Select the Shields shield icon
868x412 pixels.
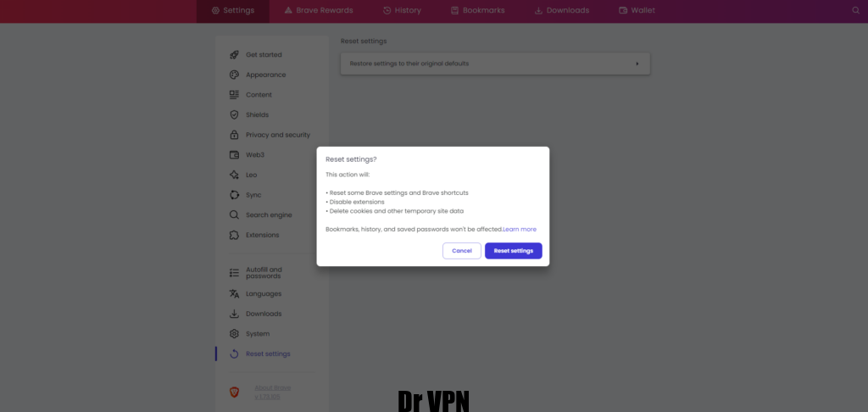coord(234,114)
